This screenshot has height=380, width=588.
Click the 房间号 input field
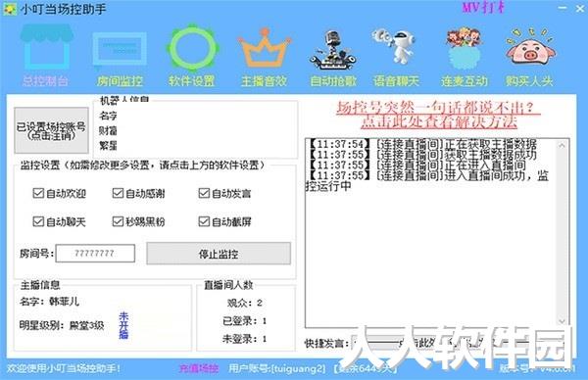95,254
